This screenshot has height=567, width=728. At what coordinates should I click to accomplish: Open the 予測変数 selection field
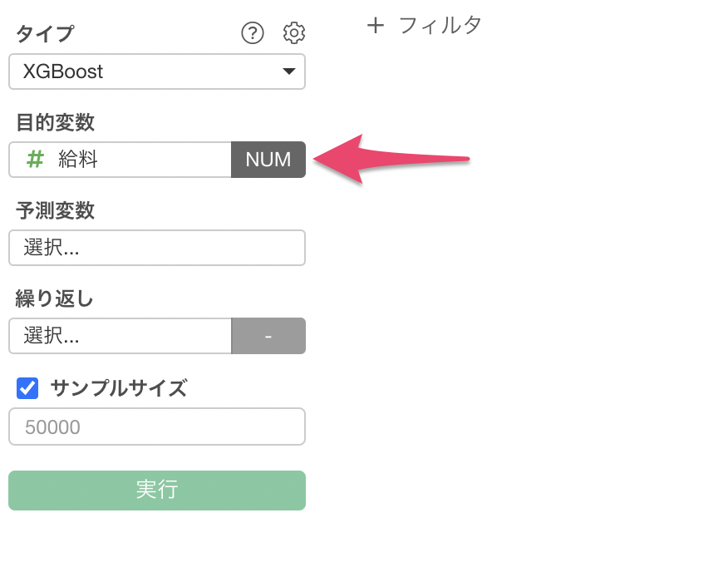pyautogui.click(x=157, y=248)
